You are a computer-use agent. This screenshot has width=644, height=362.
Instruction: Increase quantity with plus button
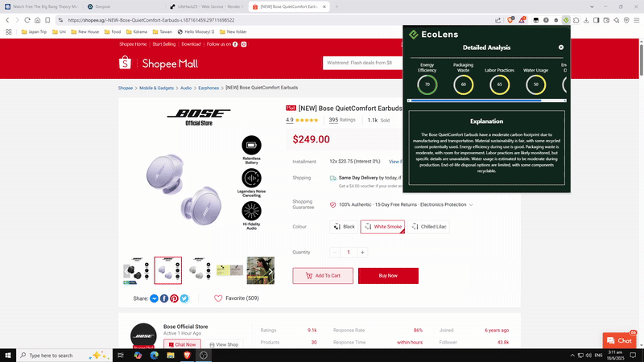coord(362,253)
